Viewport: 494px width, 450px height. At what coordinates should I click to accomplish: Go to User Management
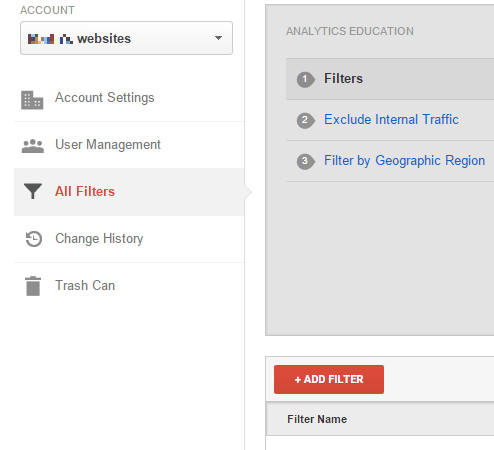[108, 145]
